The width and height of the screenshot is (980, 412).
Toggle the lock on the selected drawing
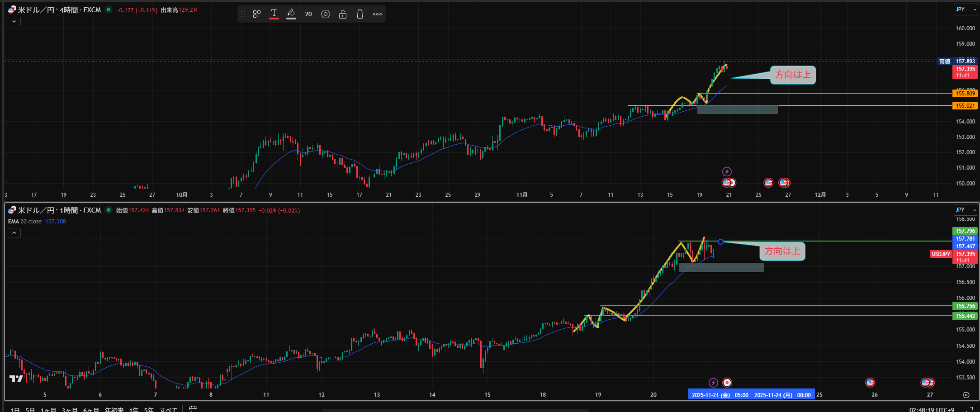tap(343, 14)
